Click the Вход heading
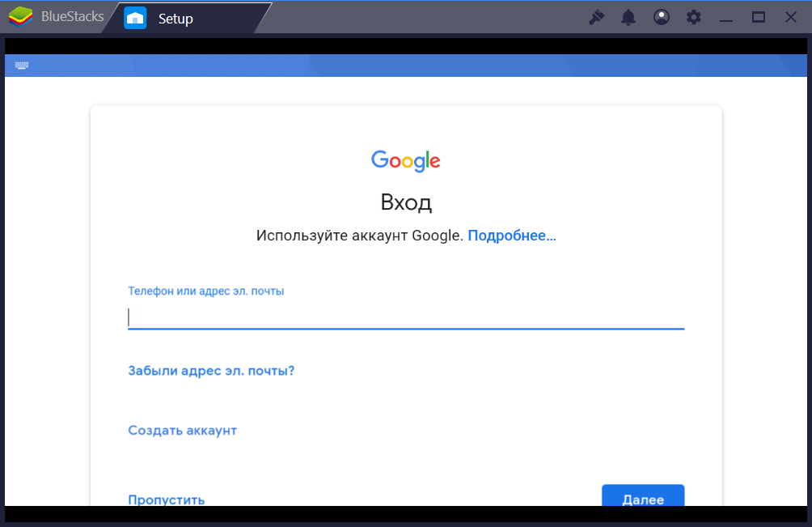Viewport: 812px width, 527px height. (x=406, y=202)
